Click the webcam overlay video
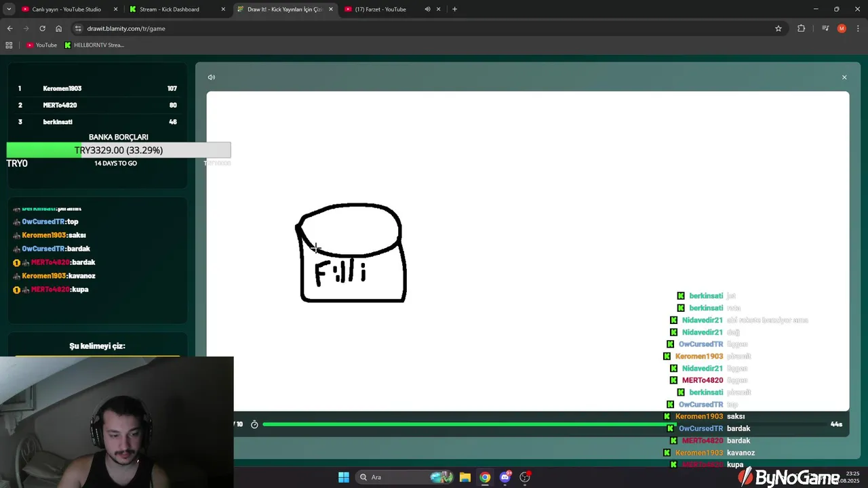The height and width of the screenshot is (488, 868). point(117,422)
